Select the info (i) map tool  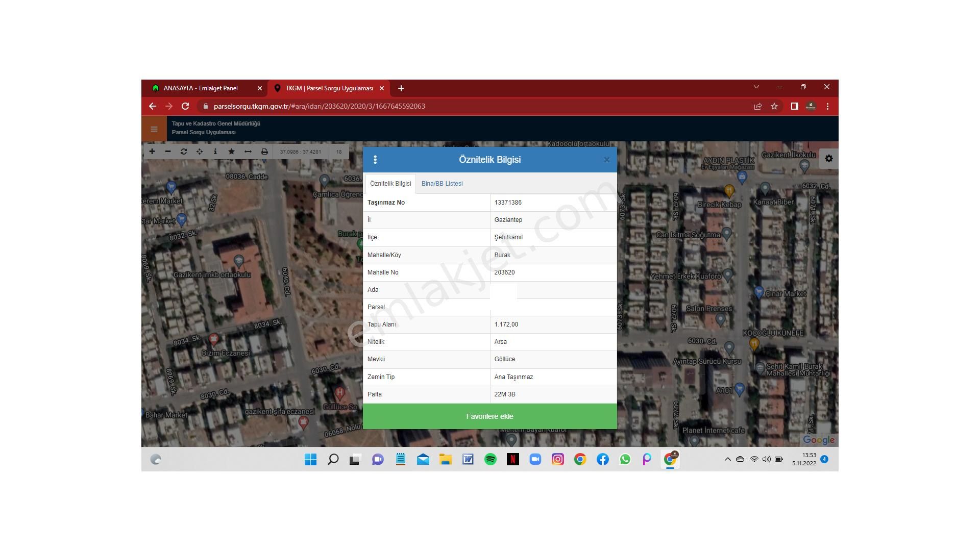215,152
